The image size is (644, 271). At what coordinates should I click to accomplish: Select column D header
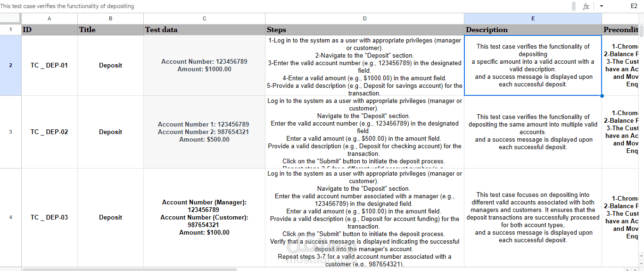(365, 18)
